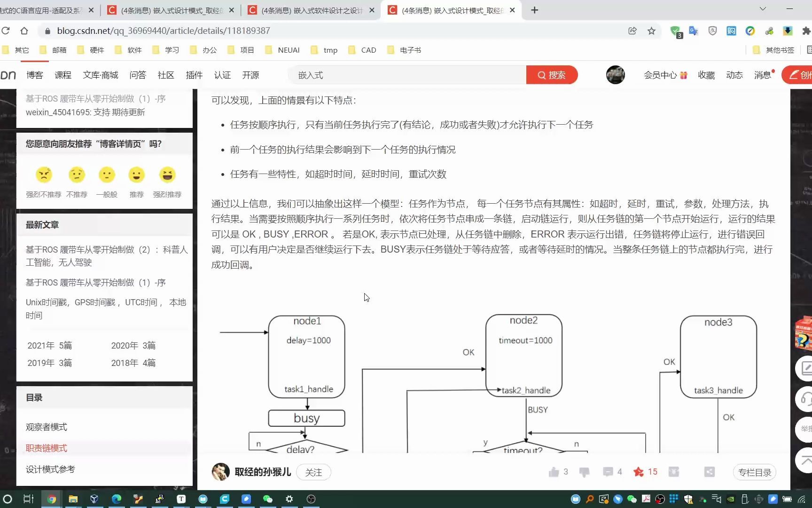Jump to 职责链模式 in the table of contents
The width and height of the screenshot is (812, 508).
47,448
